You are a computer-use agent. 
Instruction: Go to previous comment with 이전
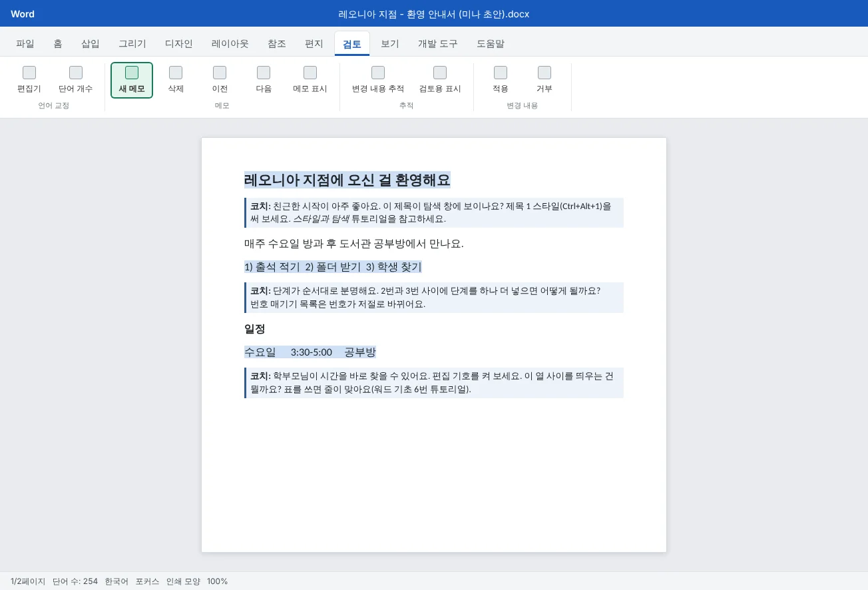point(220,80)
